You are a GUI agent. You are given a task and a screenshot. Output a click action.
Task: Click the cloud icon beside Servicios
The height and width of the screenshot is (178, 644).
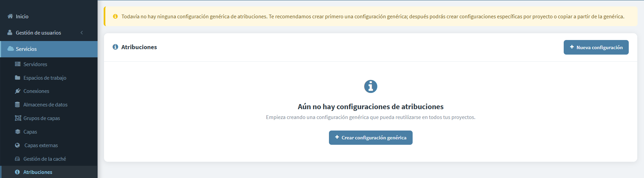11,49
